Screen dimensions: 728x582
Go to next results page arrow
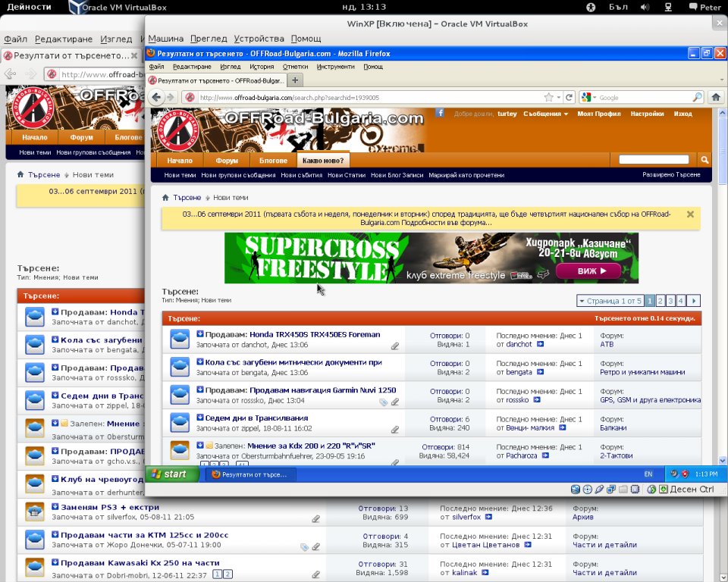pos(694,301)
